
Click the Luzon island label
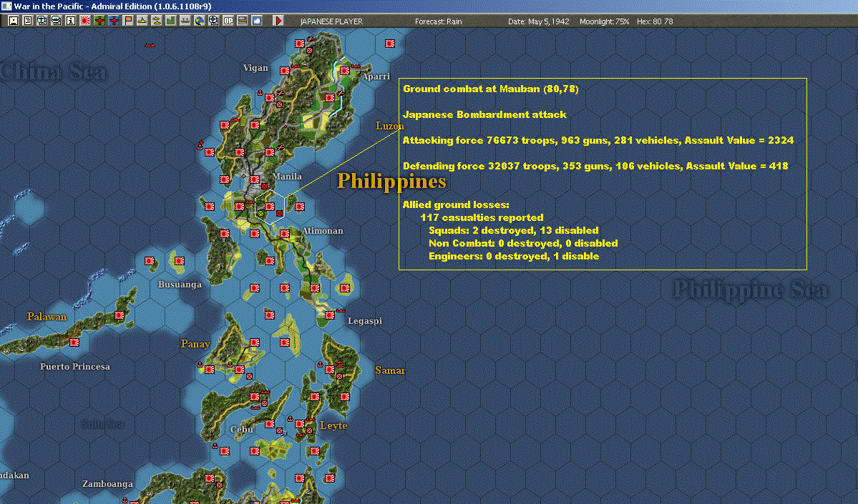coord(389,126)
